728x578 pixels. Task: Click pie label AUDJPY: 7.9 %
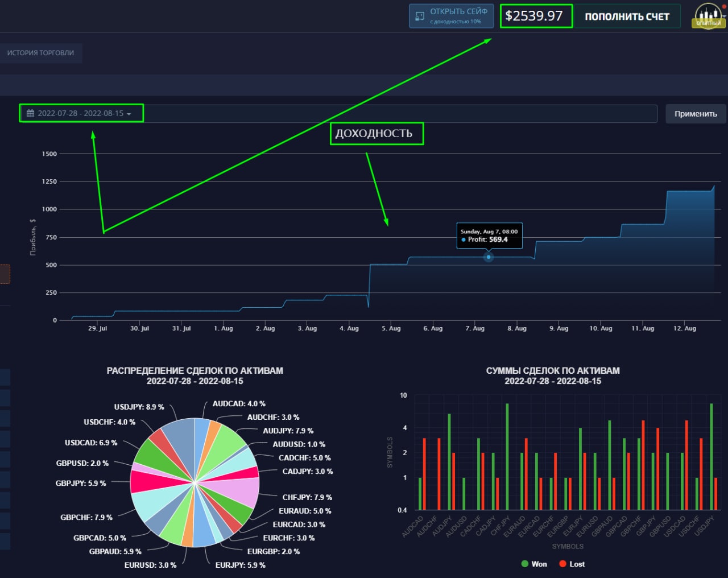click(x=288, y=431)
